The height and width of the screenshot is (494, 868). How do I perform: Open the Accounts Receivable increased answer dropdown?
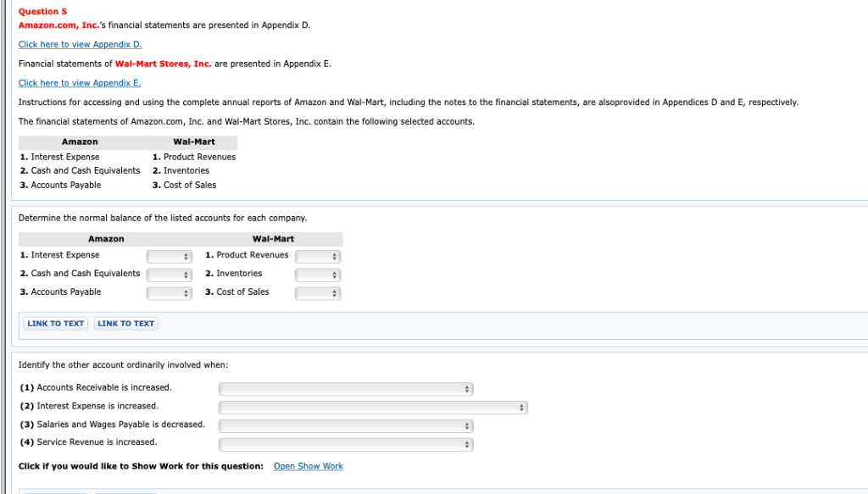[345, 388]
